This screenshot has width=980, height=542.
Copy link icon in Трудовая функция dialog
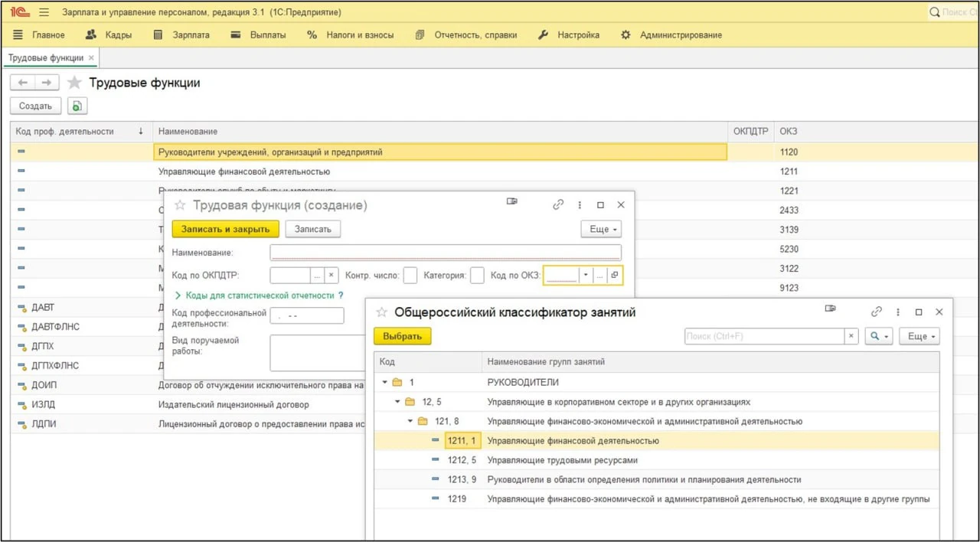(x=558, y=205)
